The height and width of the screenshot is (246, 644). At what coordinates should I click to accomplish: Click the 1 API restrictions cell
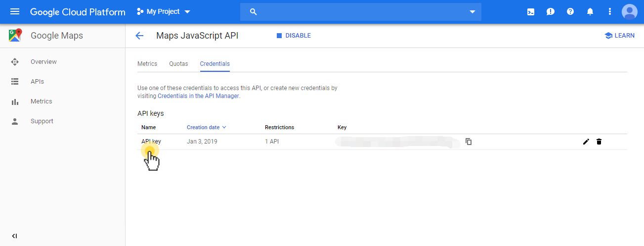click(272, 142)
